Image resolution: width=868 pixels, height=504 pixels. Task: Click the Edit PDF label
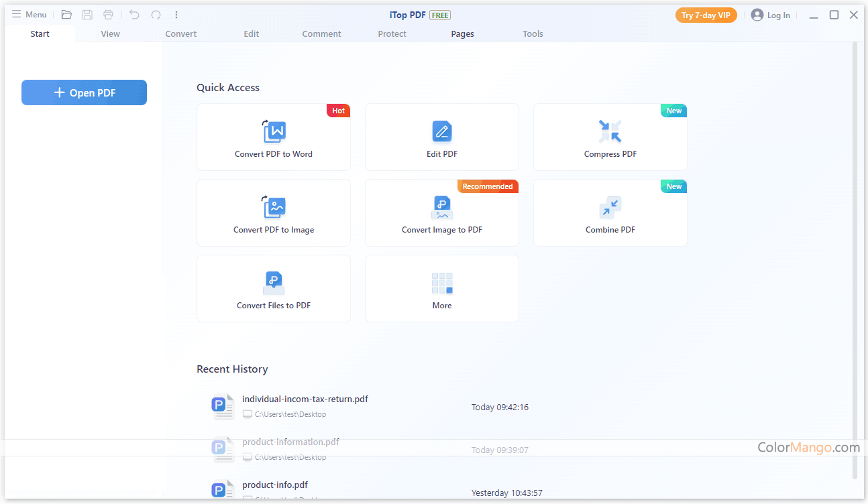pyautogui.click(x=442, y=154)
